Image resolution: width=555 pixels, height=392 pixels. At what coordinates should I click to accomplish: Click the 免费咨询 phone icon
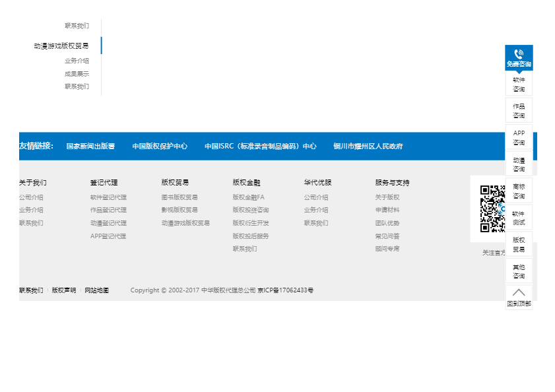(x=519, y=54)
